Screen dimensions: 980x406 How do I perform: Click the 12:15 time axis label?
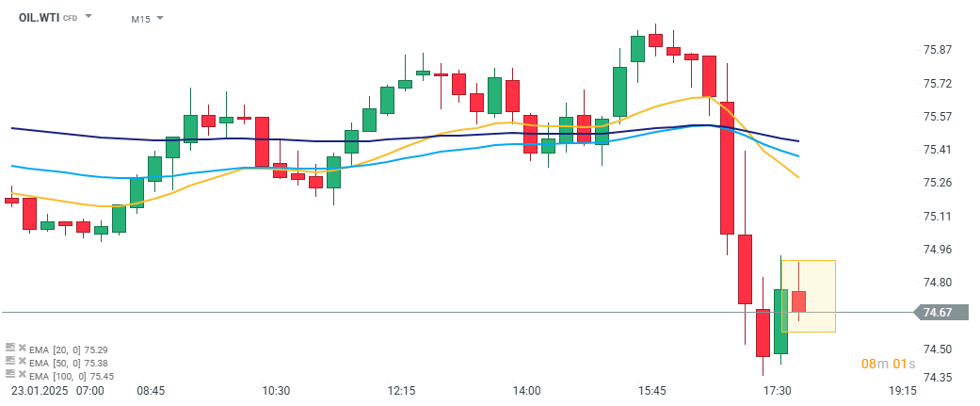(x=401, y=390)
